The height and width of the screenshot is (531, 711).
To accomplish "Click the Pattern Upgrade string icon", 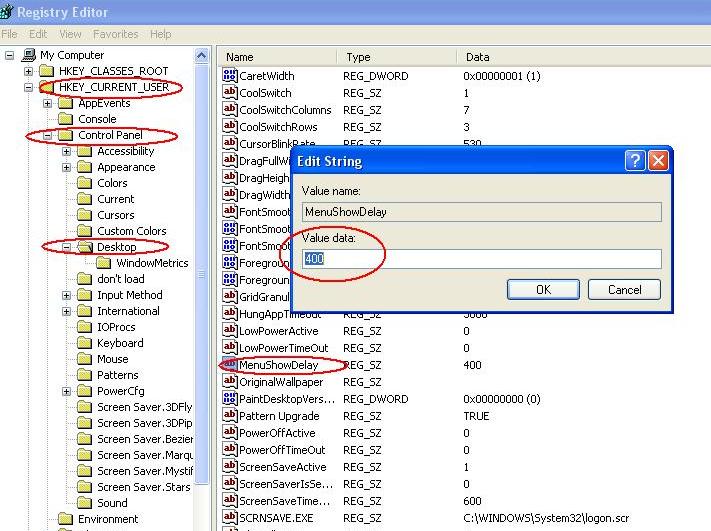I will click(230, 415).
